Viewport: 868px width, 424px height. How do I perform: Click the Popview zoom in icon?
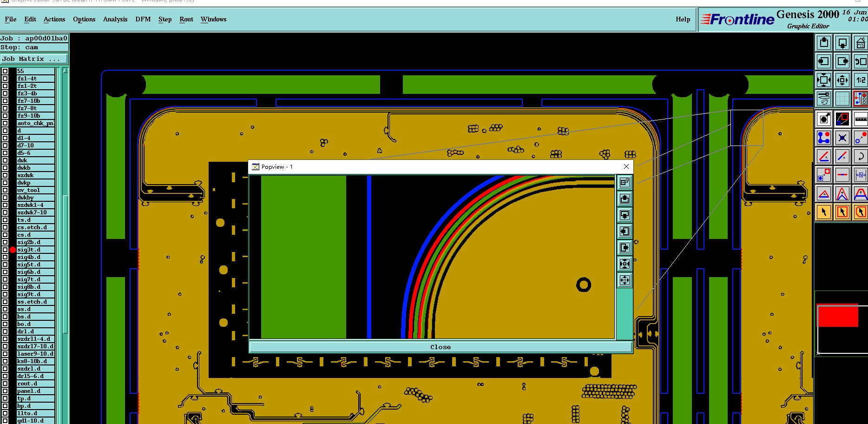tap(625, 264)
